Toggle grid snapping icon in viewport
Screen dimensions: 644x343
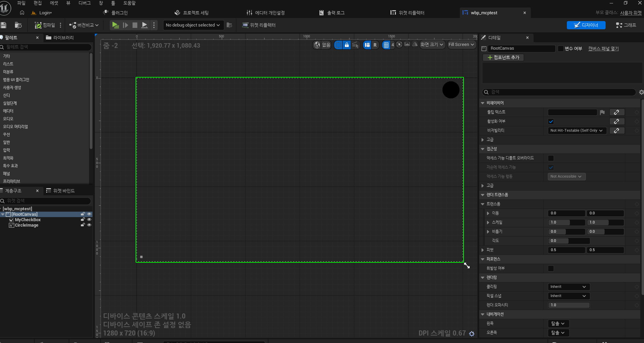386,45
